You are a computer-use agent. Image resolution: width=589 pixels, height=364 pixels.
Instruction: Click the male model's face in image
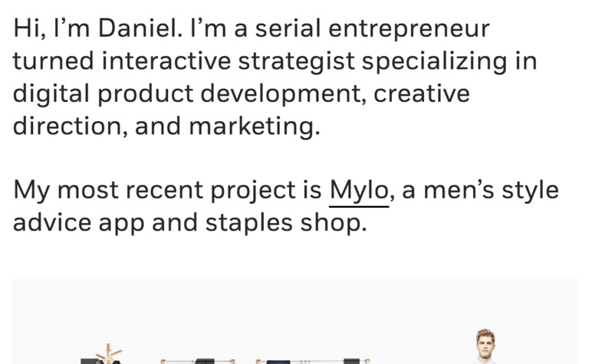point(485,343)
